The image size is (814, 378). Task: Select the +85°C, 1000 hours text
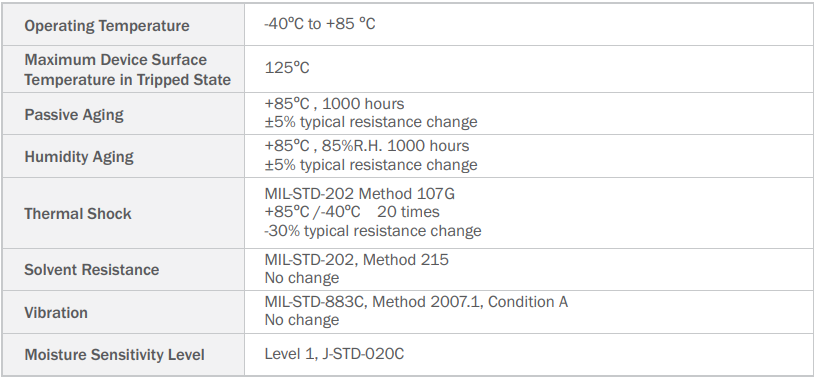click(334, 104)
